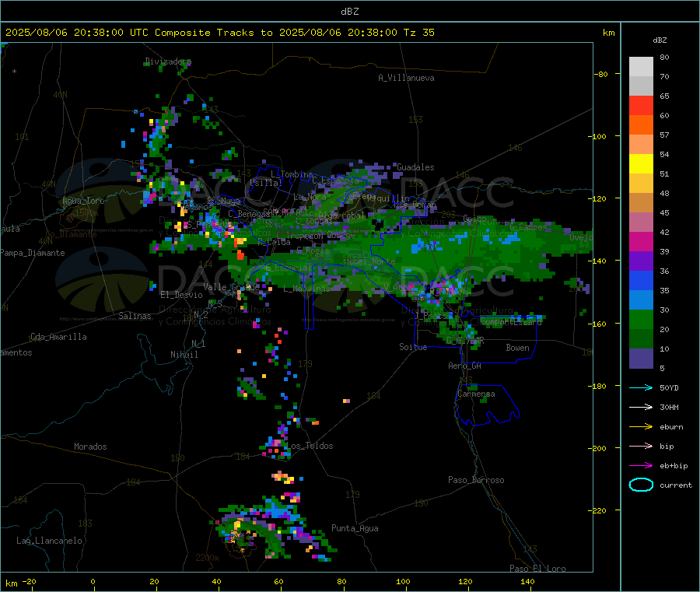Click the 'Nihuil' place label

(184, 355)
